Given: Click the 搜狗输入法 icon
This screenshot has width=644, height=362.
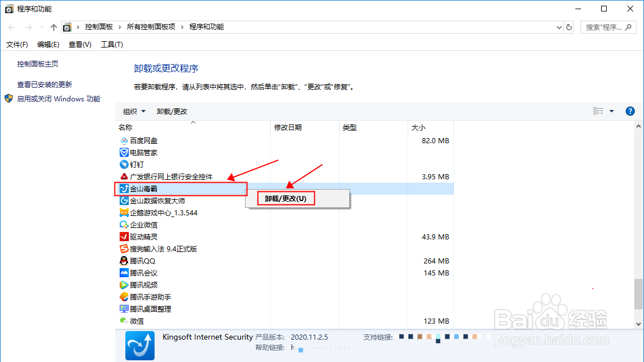Looking at the screenshot, I should [124, 249].
